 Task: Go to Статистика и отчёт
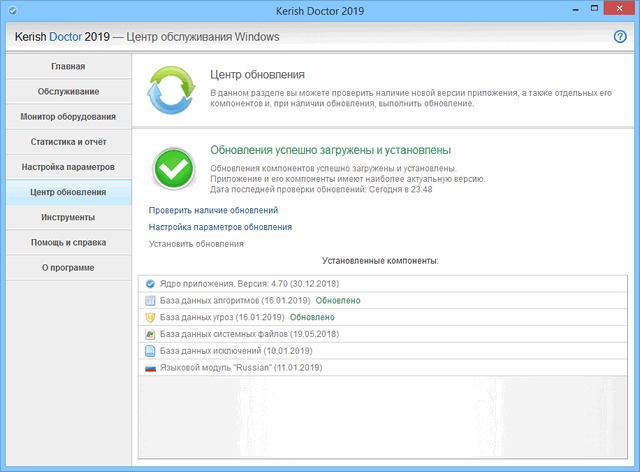click(67, 142)
